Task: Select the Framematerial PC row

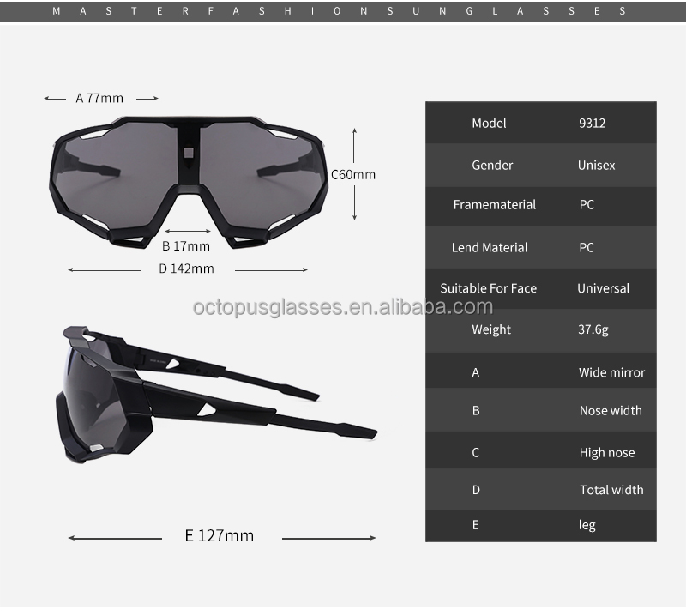Action: tap(541, 205)
